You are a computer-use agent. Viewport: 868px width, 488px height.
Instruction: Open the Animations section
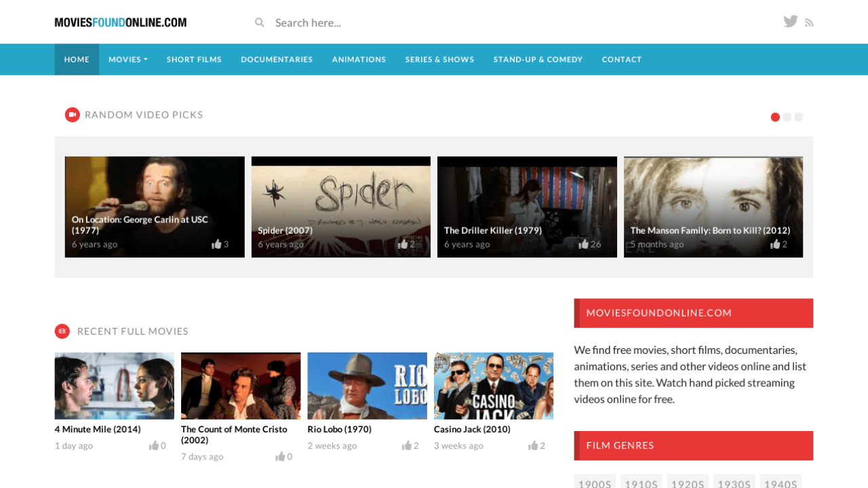(x=359, y=60)
